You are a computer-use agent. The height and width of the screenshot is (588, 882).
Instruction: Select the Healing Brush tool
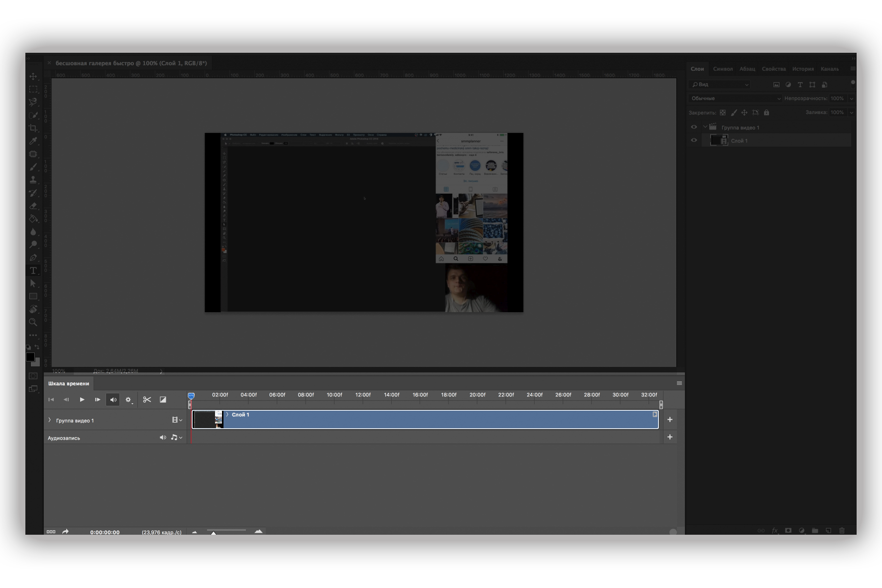tap(33, 154)
